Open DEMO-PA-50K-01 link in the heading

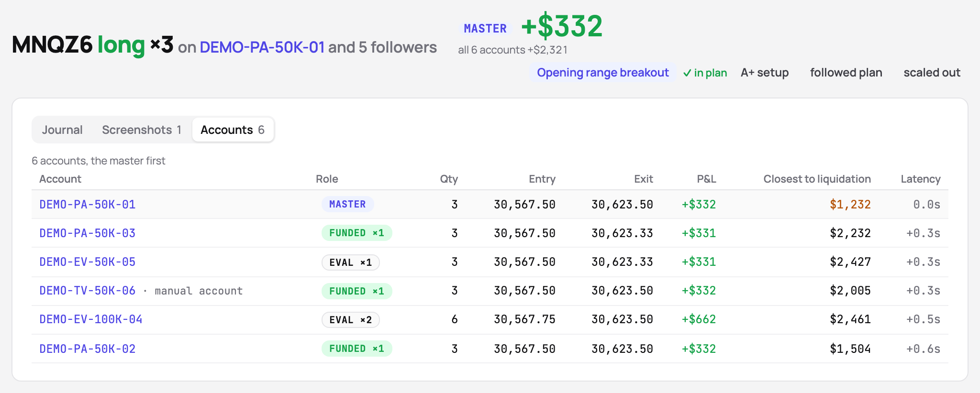tap(262, 47)
